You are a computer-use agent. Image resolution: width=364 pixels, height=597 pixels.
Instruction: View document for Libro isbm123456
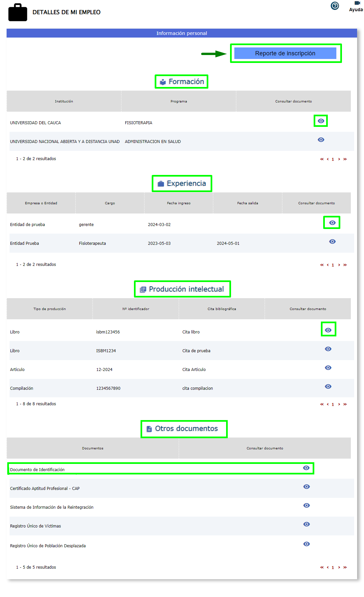tap(328, 330)
